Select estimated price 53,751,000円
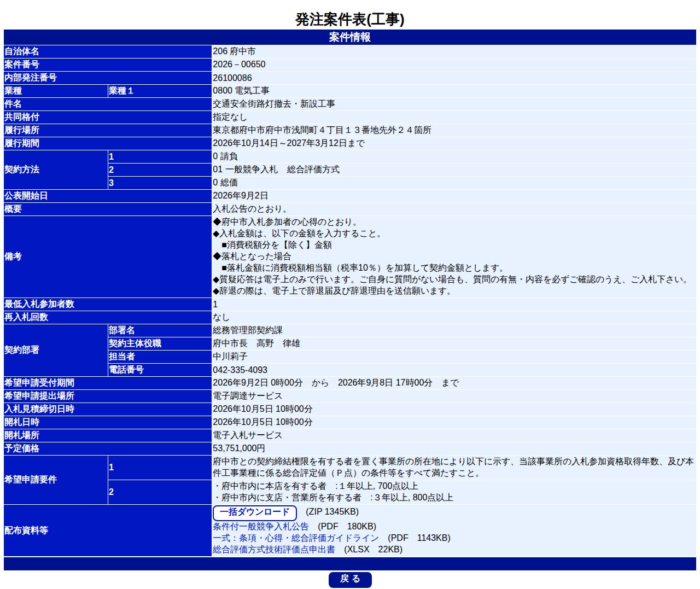The height and width of the screenshot is (589, 700). click(239, 448)
